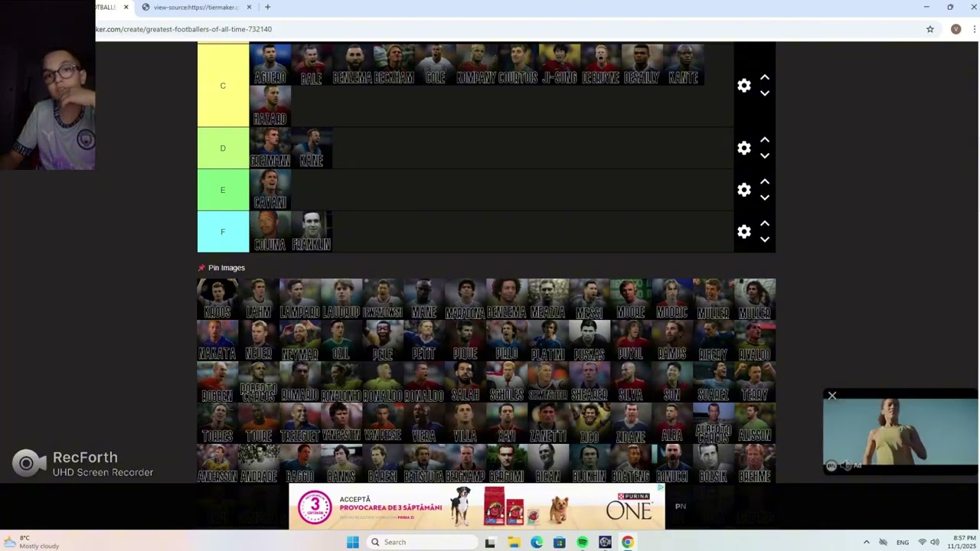Click the green E tier label
Viewport: 980px width, 551px height.
(223, 190)
